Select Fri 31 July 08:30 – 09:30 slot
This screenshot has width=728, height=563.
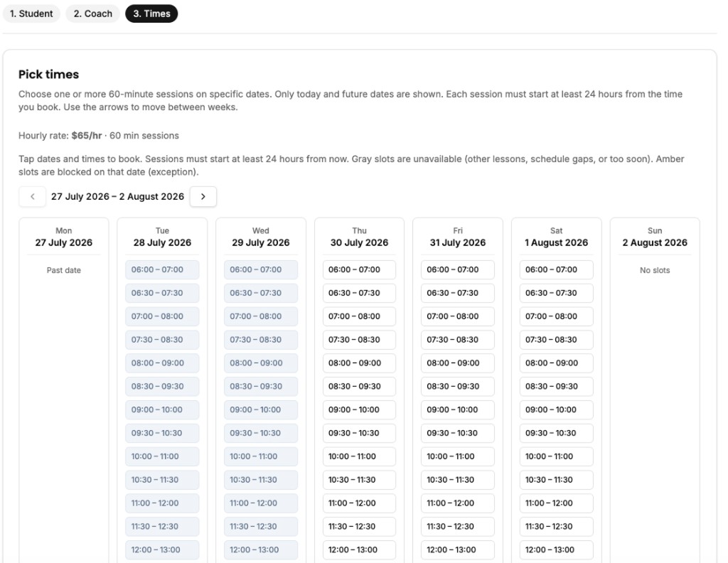tap(458, 386)
